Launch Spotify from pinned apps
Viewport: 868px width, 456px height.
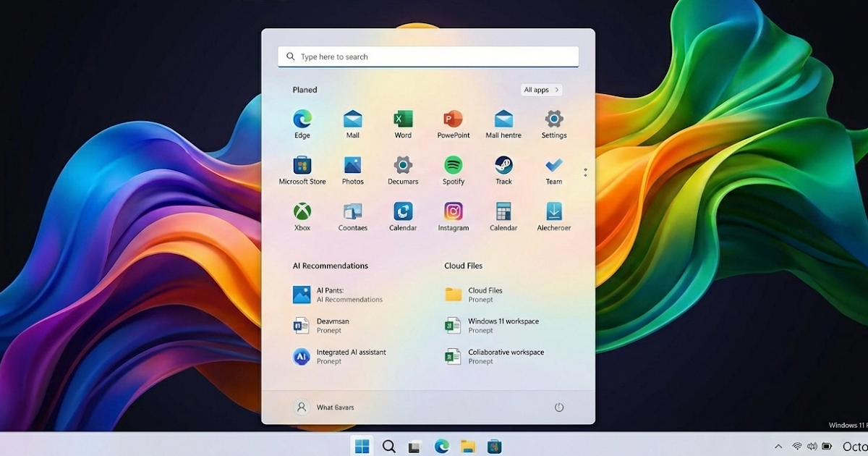click(x=454, y=171)
